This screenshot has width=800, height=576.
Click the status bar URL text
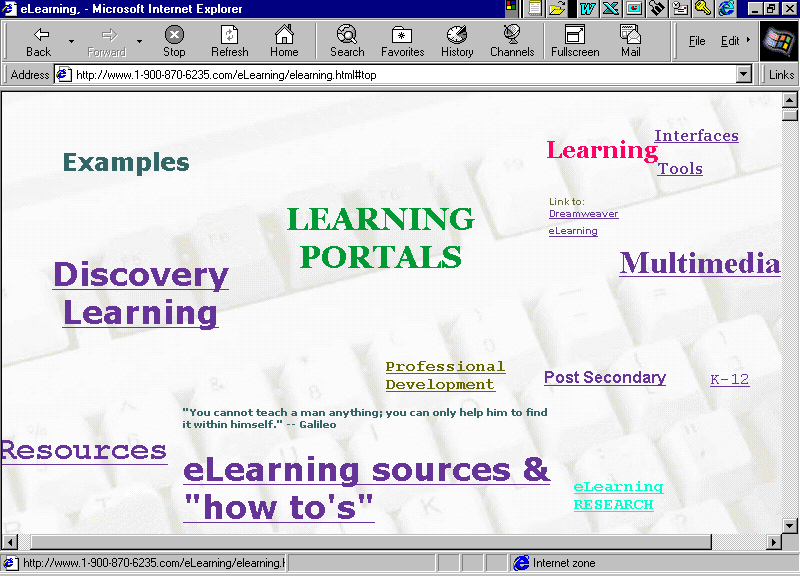[x=154, y=563]
